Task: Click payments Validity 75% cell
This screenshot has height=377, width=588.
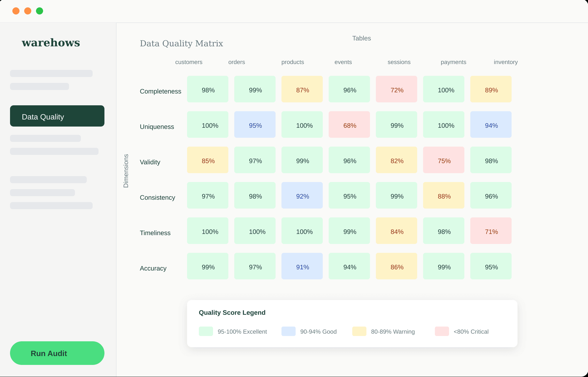Action: (x=443, y=160)
